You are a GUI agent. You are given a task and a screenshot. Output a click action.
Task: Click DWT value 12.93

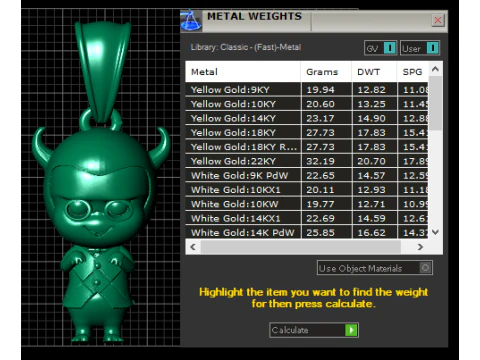pyautogui.click(x=372, y=190)
